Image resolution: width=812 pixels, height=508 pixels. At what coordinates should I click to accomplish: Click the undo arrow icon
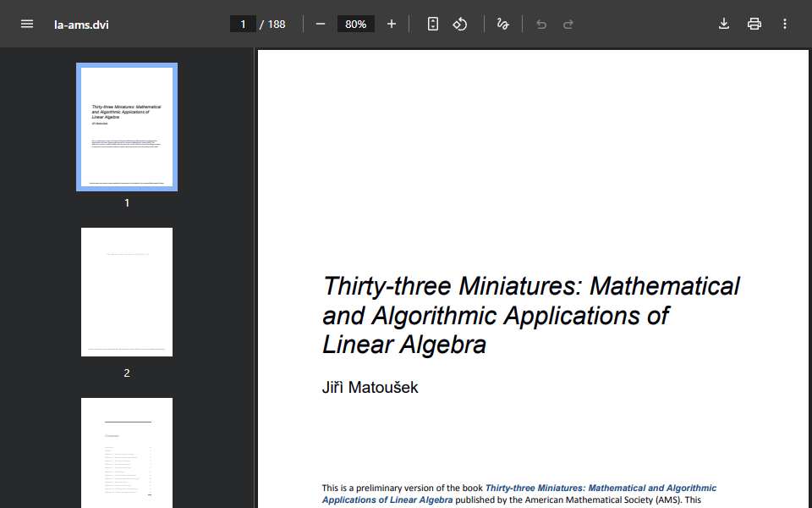tap(541, 25)
